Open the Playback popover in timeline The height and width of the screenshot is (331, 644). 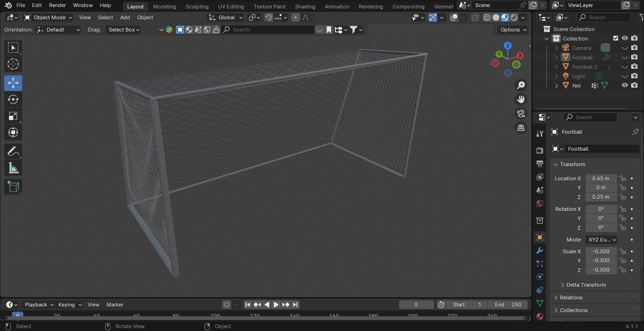[38, 305]
